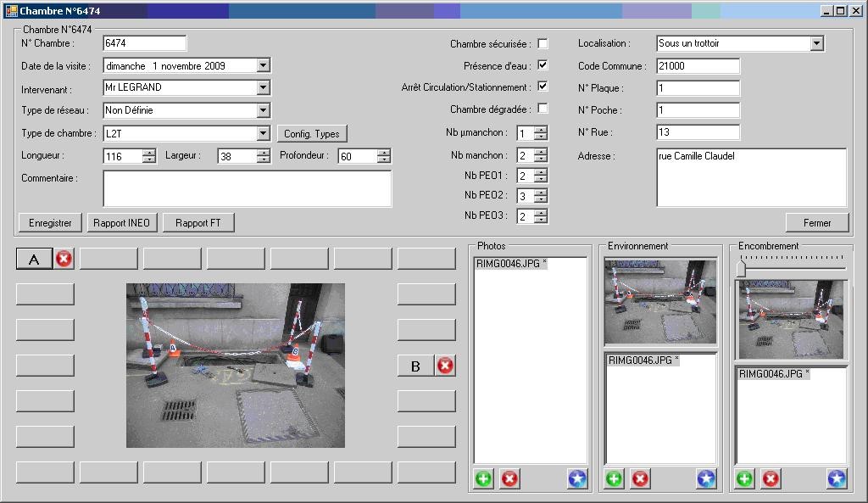Enable the Chambre sécurisée checkbox
The height and width of the screenshot is (503, 868).
coord(542,43)
